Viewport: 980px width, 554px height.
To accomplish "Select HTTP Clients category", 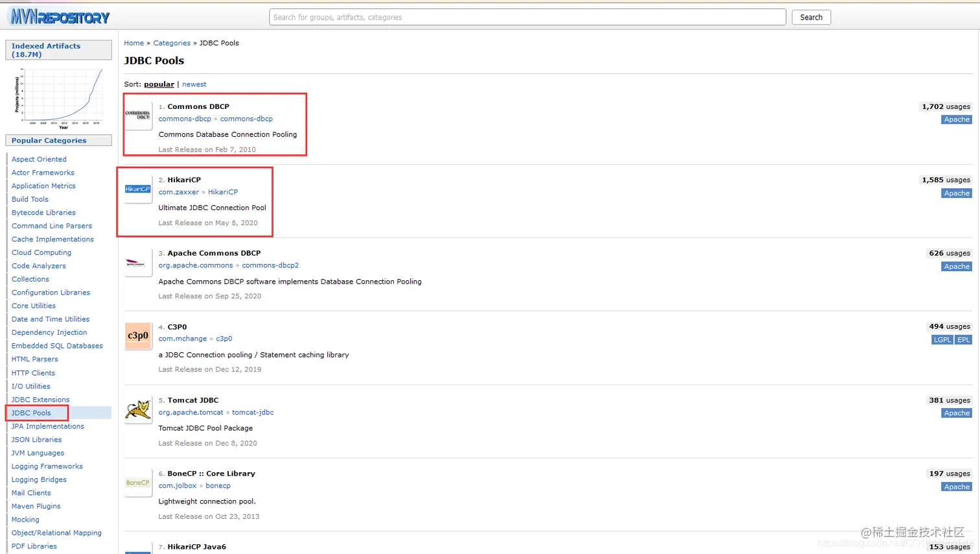I will pyautogui.click(x=33, y=373).
